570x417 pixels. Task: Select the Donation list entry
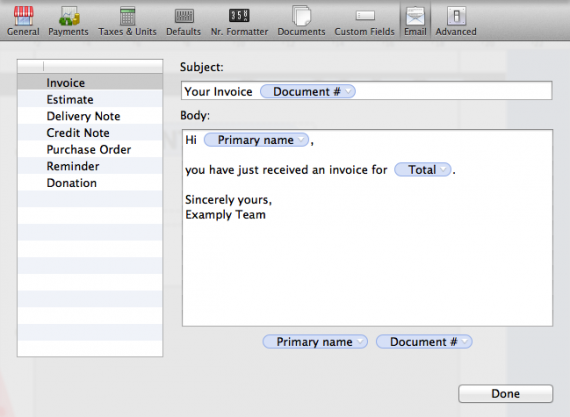tap(90, 183)
